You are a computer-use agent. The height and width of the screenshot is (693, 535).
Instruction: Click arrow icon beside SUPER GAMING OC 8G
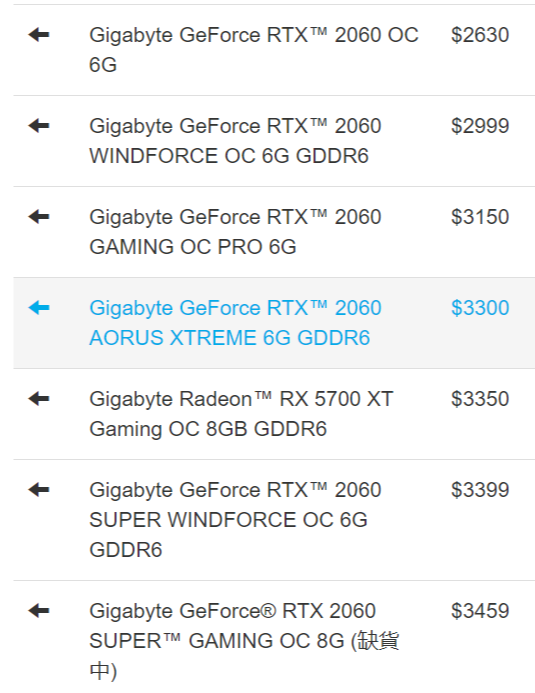click(39, 611)
